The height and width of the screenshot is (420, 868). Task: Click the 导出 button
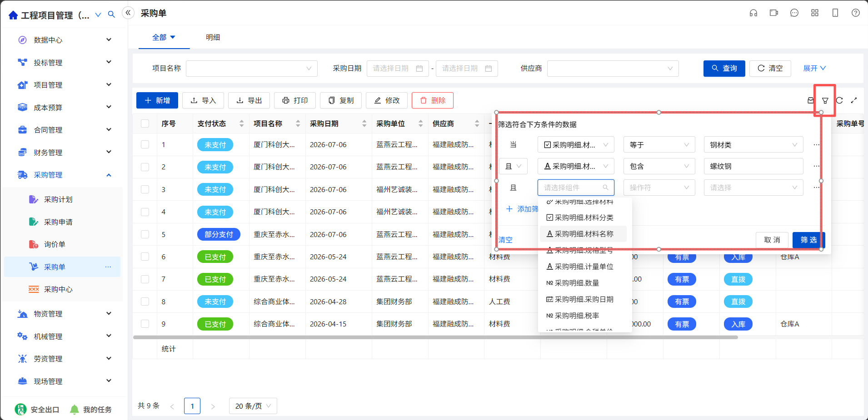click(x=249, y=100)
